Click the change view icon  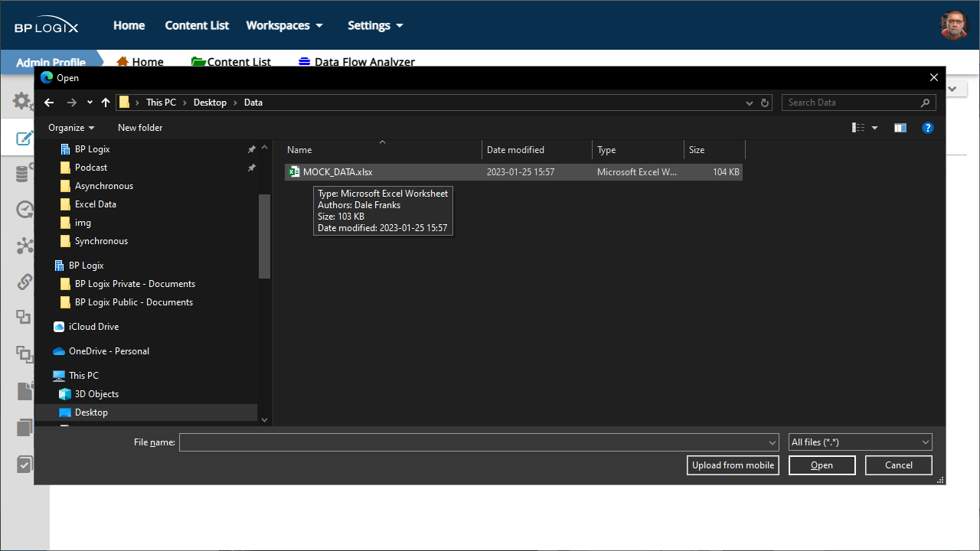pos(858,128)
